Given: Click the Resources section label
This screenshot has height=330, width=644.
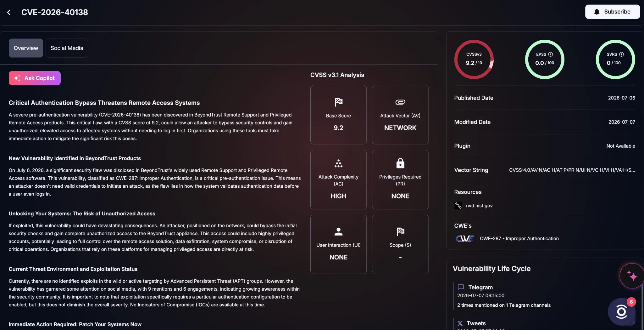Looking at the screenshot, I should [468, 192].
